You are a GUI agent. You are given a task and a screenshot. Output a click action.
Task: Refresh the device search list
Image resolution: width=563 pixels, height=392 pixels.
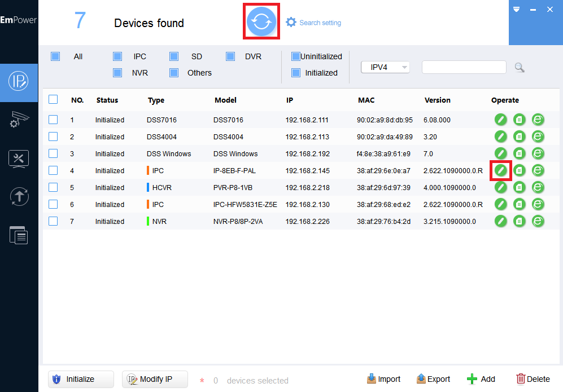261,21
